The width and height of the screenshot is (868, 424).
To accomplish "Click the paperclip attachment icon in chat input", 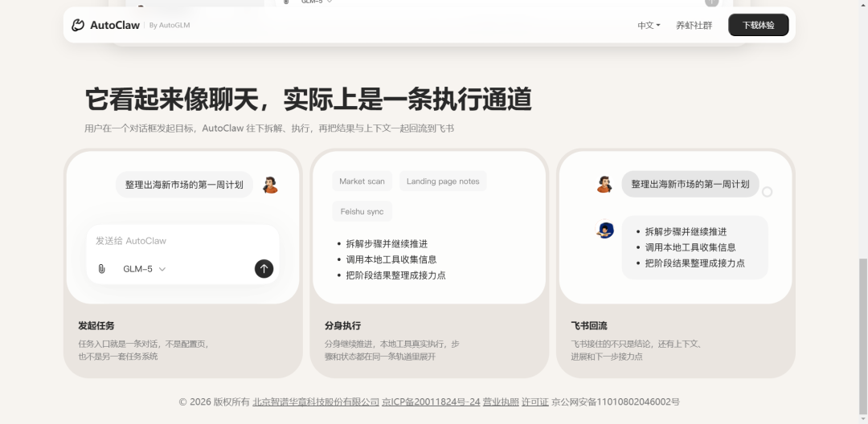I will coord(101,269).
